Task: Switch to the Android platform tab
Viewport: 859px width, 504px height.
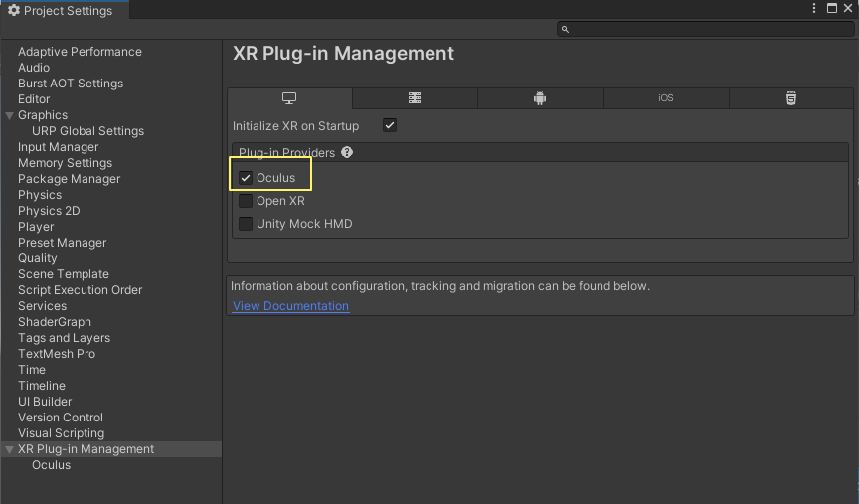Action: [x=540, y=98]
